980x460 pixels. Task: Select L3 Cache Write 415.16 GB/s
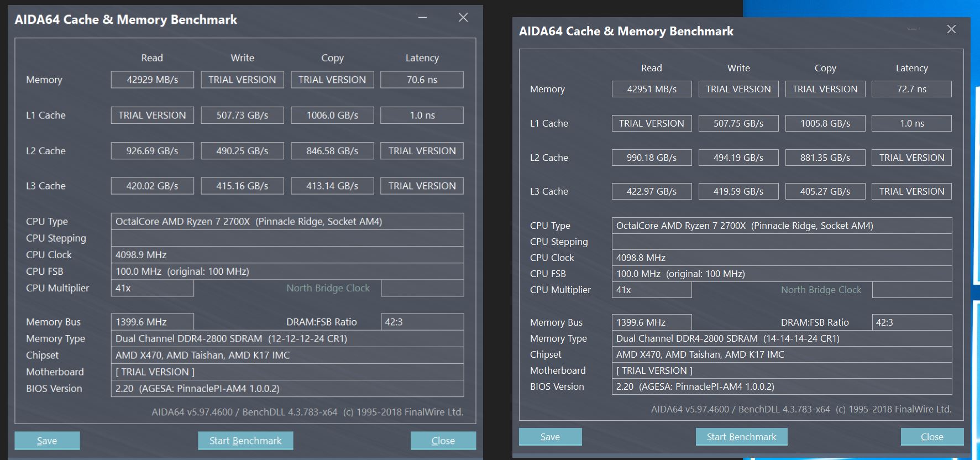coord(243,186)
